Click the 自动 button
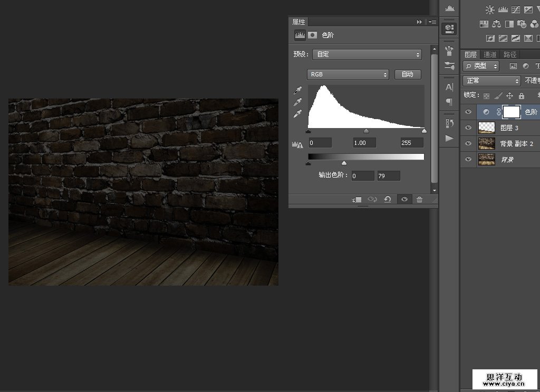The width and height of the screenshot is (540, 392). click(x=408, y=74)
